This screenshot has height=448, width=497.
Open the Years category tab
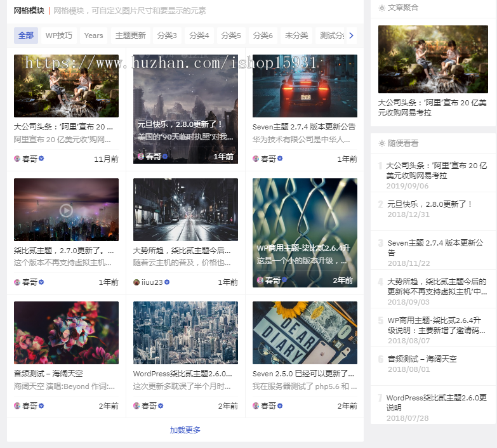pyautogui.click(x=93, y=36)
